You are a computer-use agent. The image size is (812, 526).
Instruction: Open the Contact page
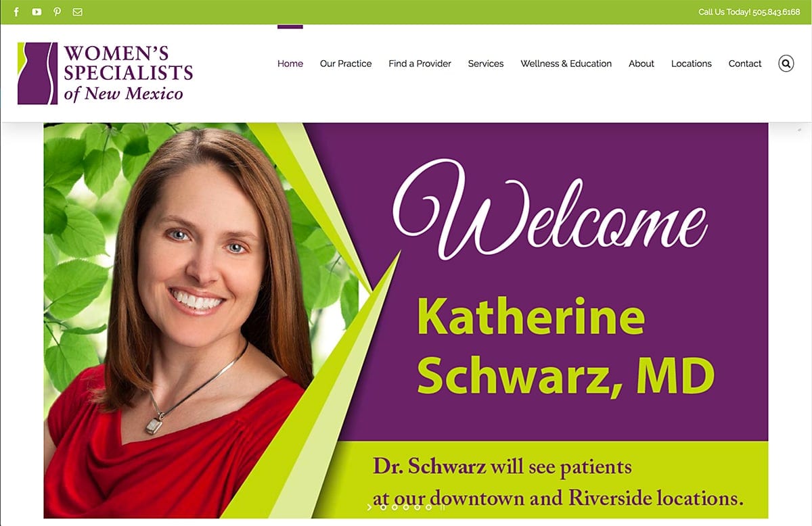tap(745, 64)
